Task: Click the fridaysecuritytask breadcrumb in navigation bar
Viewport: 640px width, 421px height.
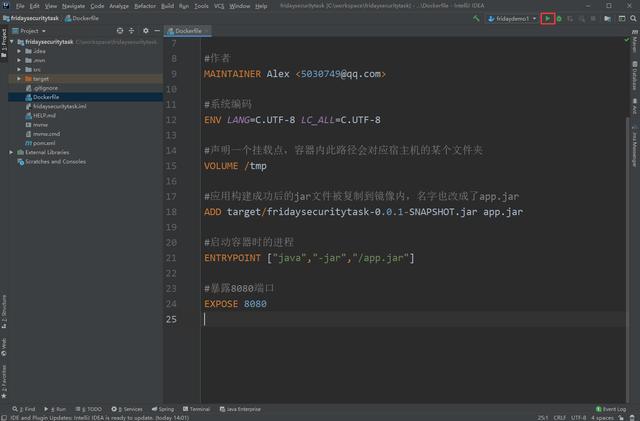Action: 31,18
